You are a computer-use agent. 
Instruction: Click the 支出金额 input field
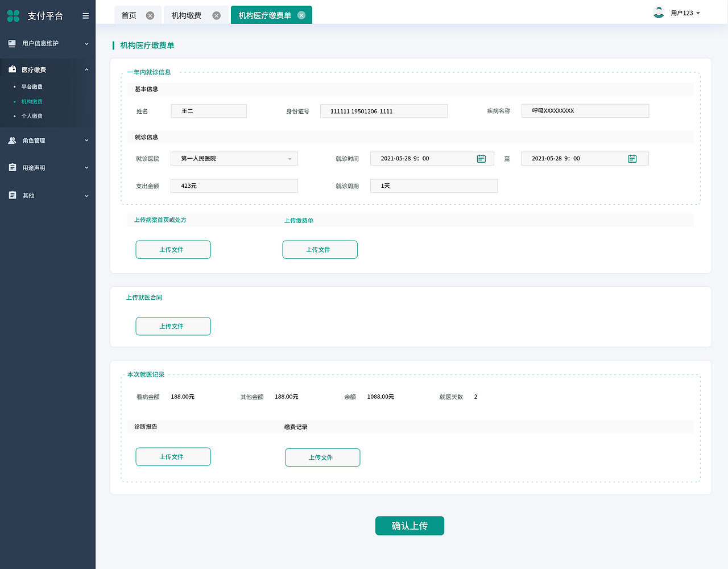(x=234, y=186)
